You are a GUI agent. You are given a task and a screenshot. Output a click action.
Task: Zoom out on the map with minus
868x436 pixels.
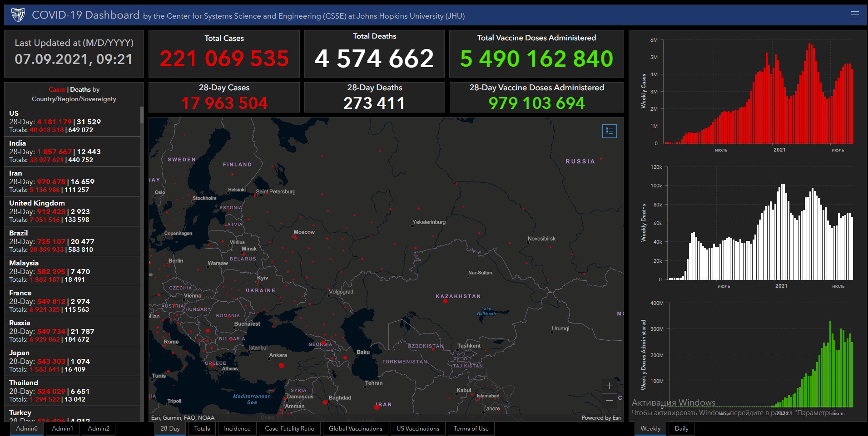point(609,400)
